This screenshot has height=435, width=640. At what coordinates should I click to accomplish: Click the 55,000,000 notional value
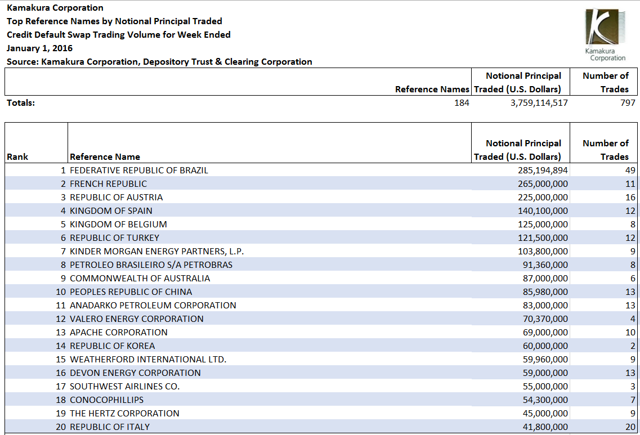click(545, 386)
